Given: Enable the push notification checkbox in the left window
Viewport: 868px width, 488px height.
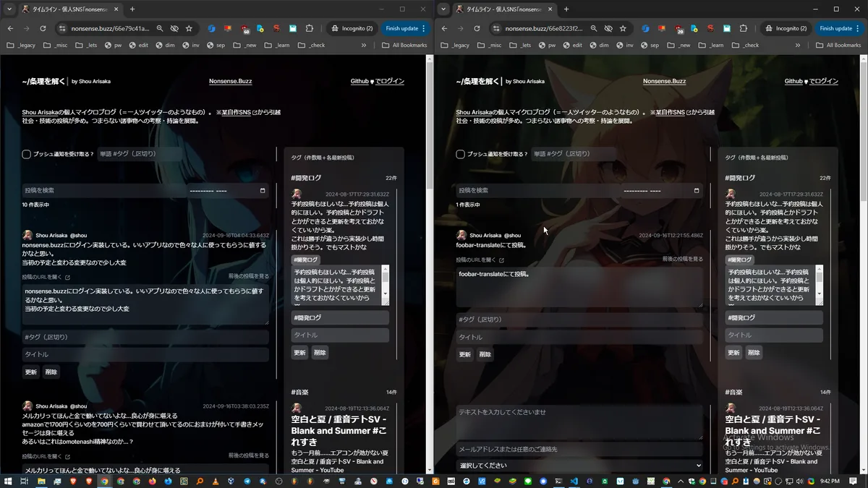Looking at the screenshot, I should (26, 154).
